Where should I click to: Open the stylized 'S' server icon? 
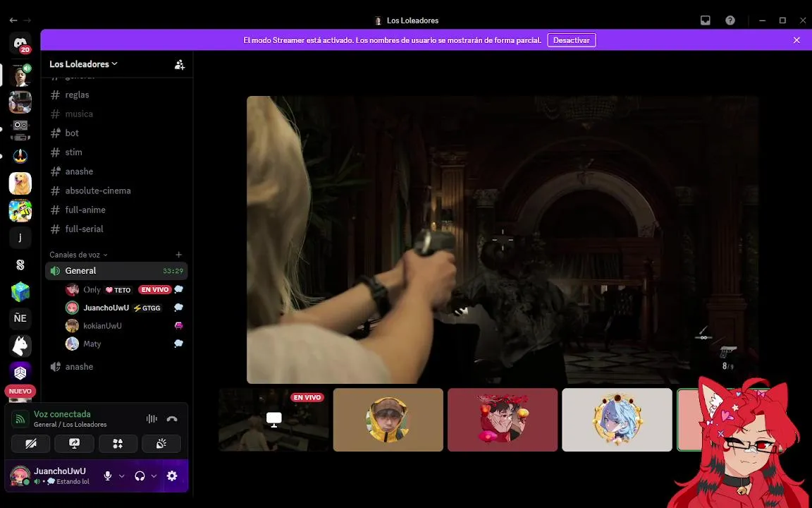(20, 265)
